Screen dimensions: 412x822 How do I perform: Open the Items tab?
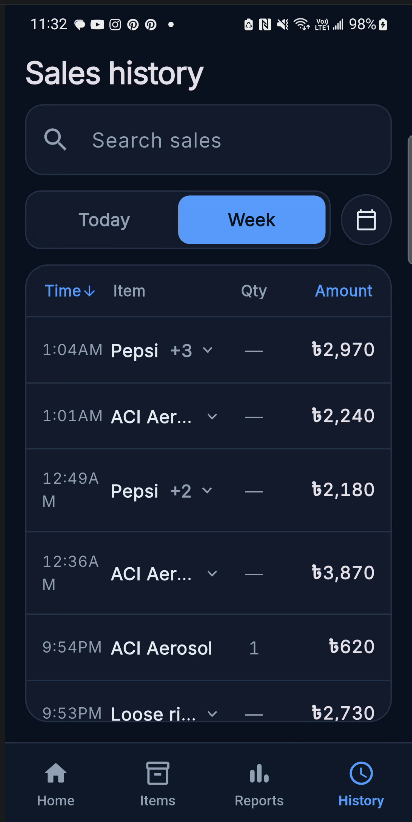pyautogui.click(x=157, y=784)
